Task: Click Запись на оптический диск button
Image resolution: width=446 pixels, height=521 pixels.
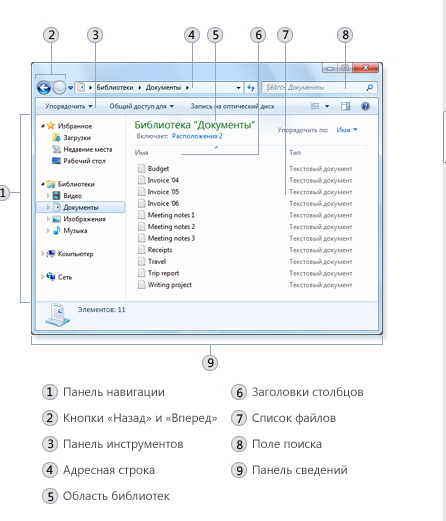Action: coord(232,106)
